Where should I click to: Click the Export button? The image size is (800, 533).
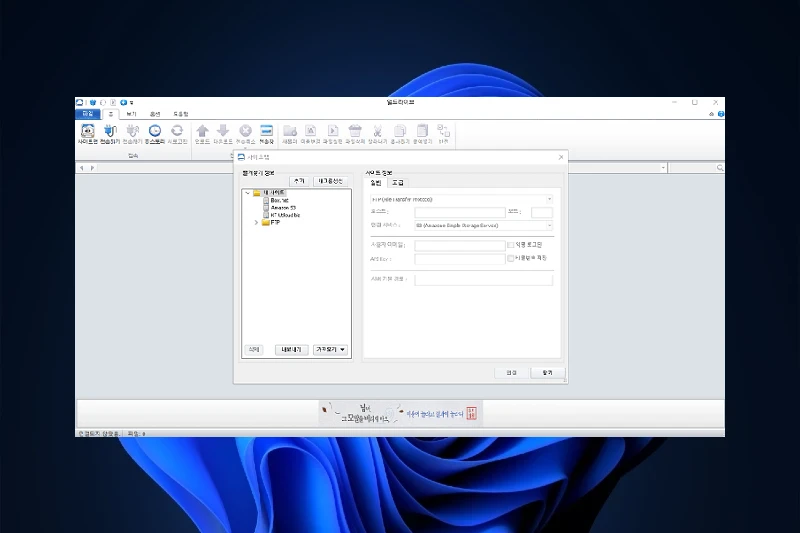tap(291, 350)
